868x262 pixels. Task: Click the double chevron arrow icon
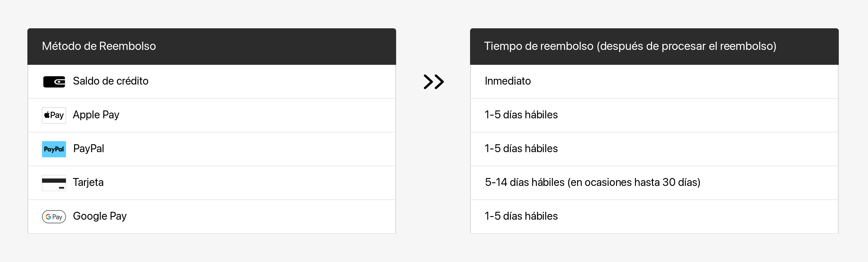pos(433,82)
